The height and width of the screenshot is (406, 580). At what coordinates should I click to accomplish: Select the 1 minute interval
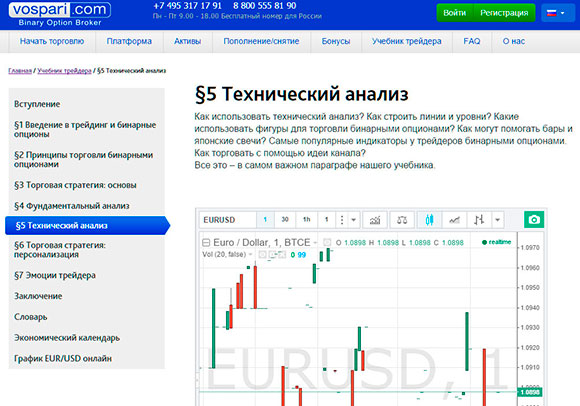265,220
